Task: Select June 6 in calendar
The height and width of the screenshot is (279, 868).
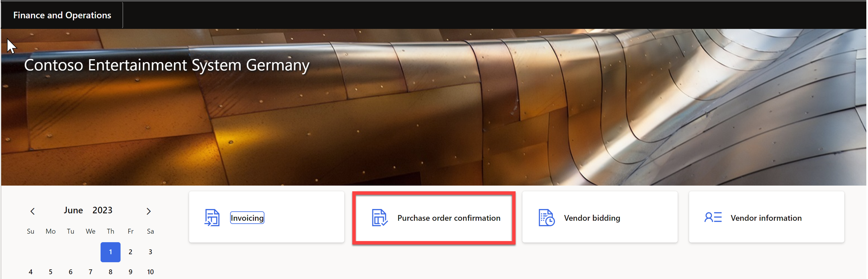Action: click(71, 272)
